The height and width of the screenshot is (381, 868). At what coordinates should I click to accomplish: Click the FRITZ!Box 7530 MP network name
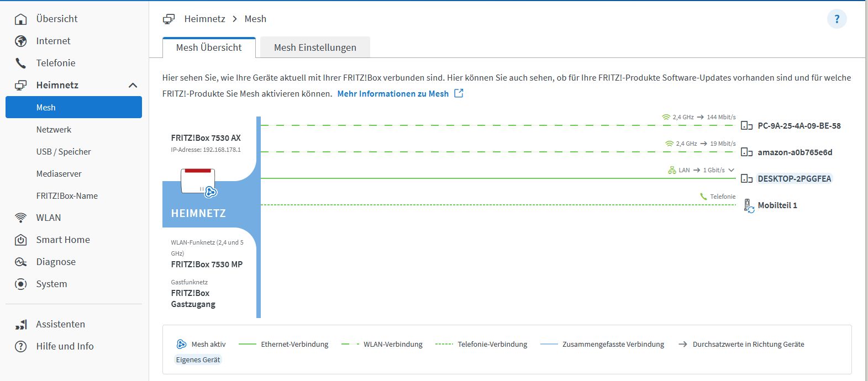click(x=207, y=264)
